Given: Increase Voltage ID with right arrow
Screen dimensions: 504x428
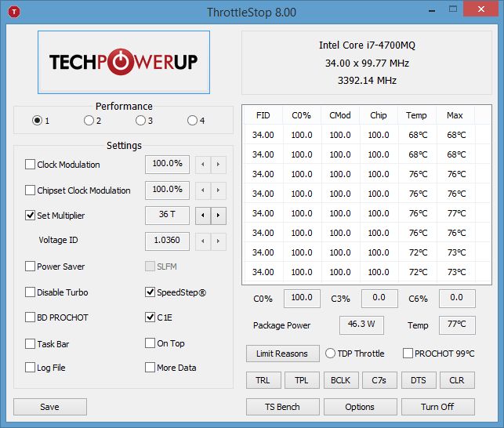Looking at the screenshot, I should (218, 241).
